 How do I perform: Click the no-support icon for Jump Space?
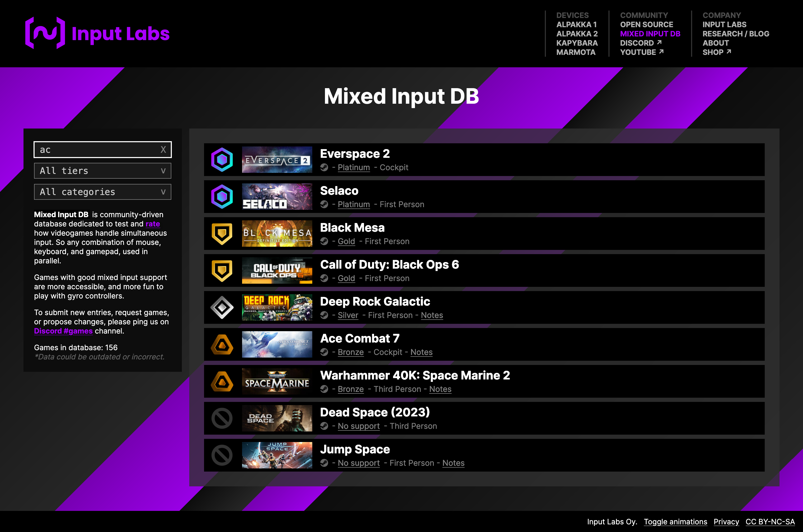(x=222, y=455)
